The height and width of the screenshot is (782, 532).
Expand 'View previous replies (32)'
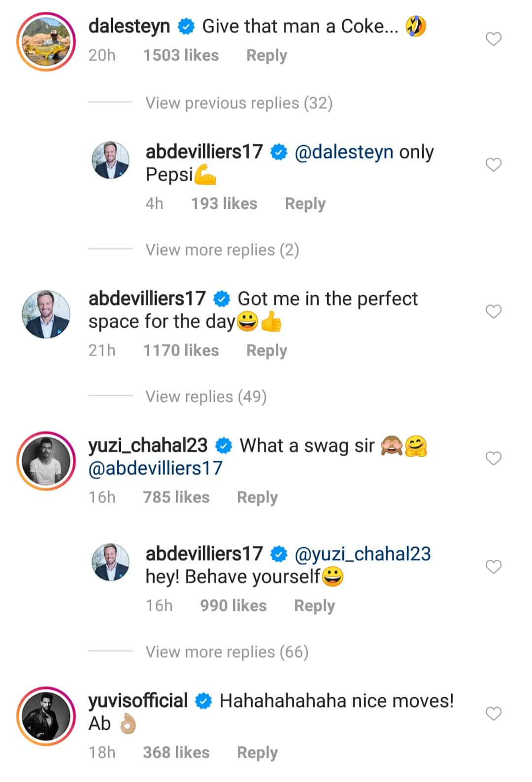click(x=239, y=103)
